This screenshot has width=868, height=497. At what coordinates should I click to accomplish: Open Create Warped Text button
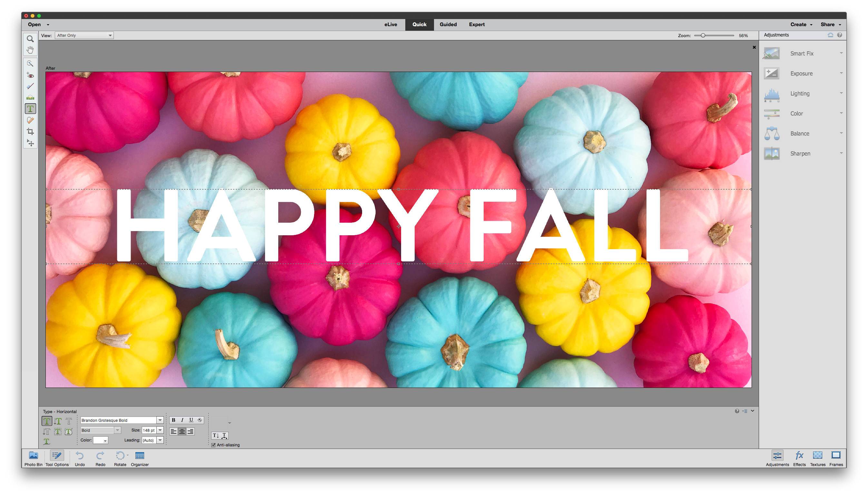coord(224,436)
